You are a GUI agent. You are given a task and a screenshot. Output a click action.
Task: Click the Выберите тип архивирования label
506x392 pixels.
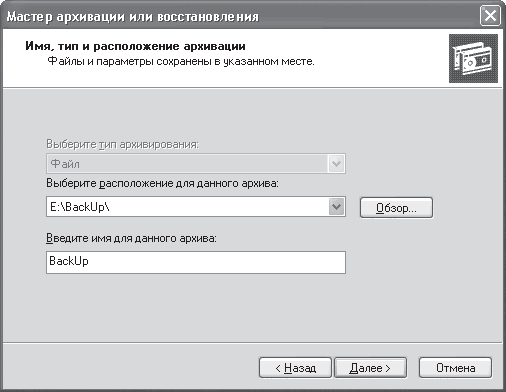(x=122, y=144)
